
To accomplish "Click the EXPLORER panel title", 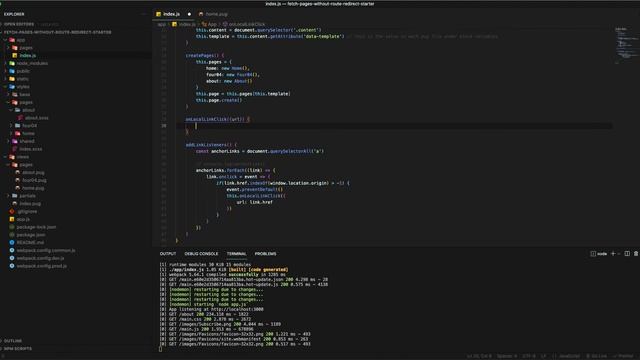I will 14,14.
